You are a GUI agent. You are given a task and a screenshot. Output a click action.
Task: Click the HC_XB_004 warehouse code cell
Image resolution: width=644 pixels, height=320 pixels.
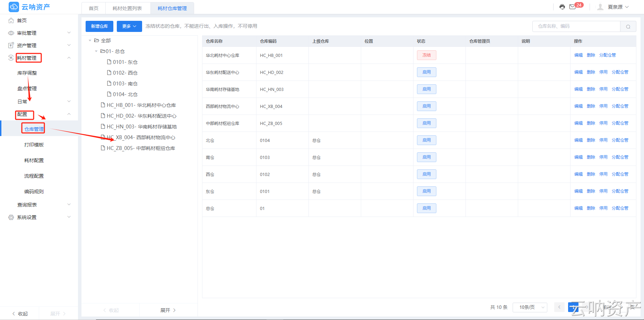(271, 107)
